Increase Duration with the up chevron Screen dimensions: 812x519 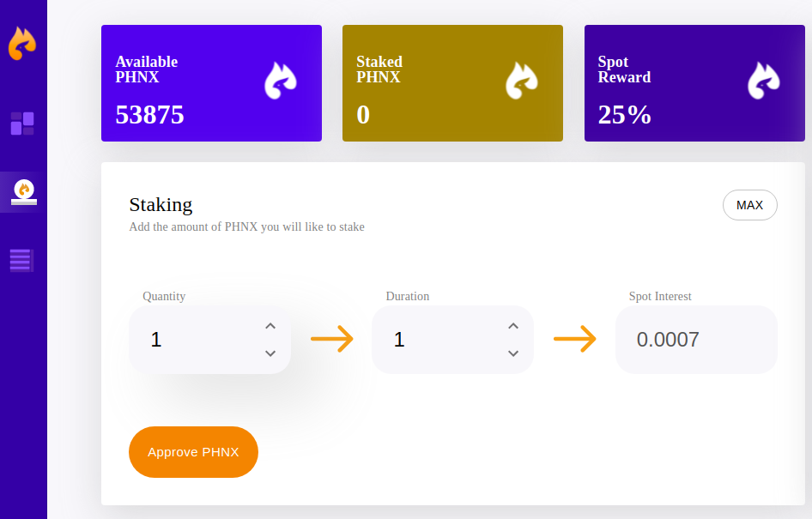coord(513,326)
